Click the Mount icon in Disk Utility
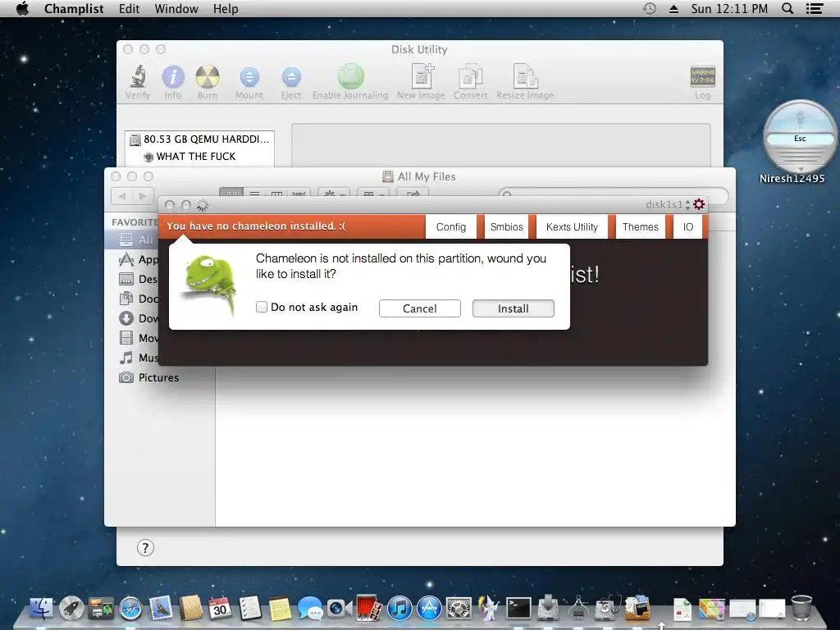The height and width of the screenshot is (630, 840). pyautogui.click(x=249, y=82)
